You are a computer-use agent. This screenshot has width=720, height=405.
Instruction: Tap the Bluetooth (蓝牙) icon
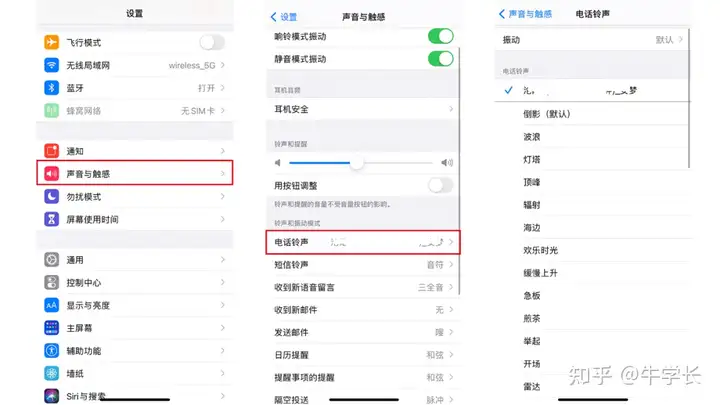[x=51, y=88]
